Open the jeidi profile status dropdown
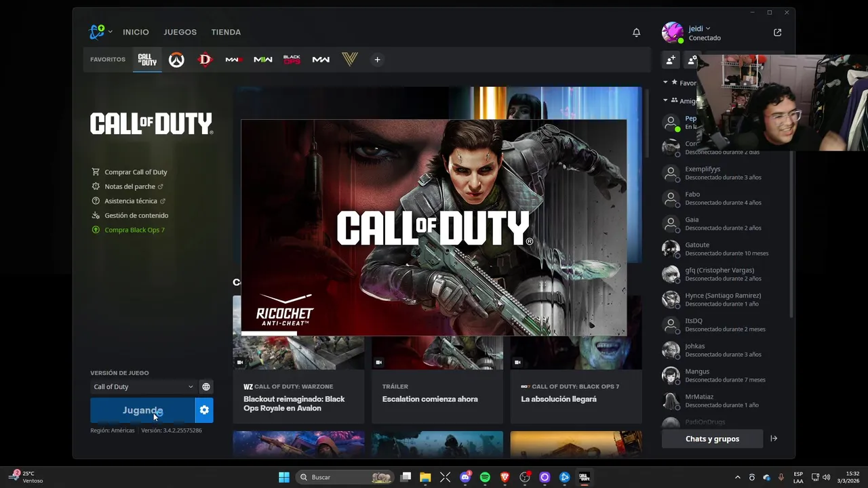Screen dimensions: 868x488 point(699,28)
